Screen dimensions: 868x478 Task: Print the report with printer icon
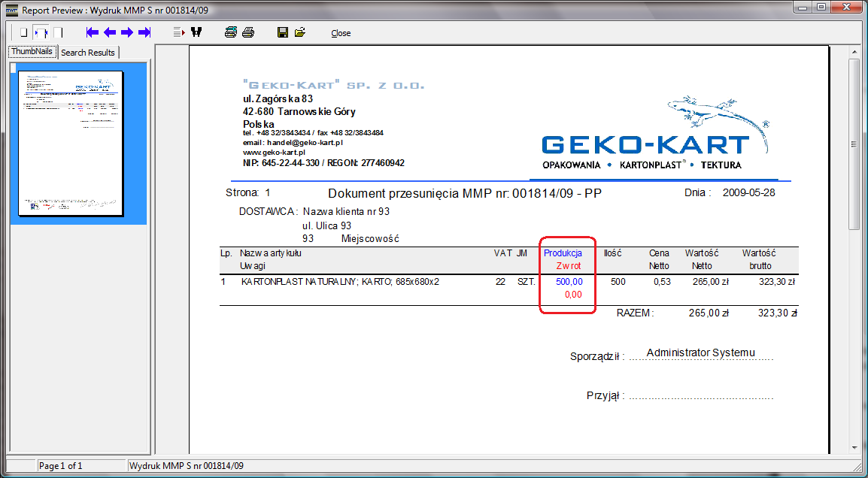(248, 32)
